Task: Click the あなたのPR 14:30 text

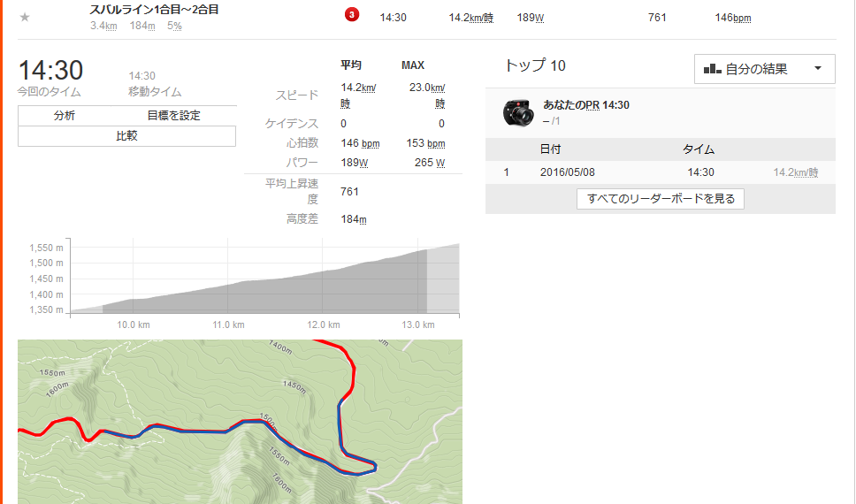Action: coord(586,105)
